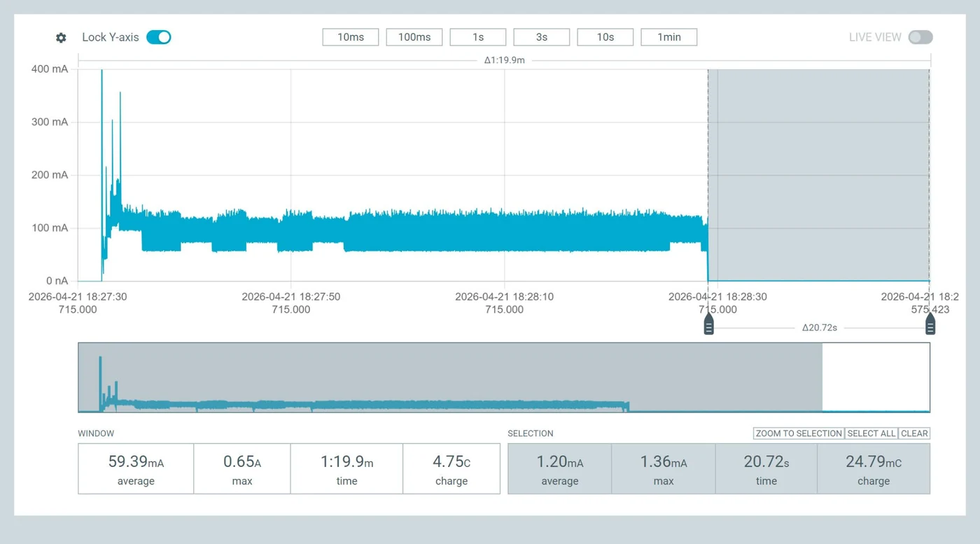The image size is (980, 544).
Task: Click the WINDOW section heading
Action: 96,433
